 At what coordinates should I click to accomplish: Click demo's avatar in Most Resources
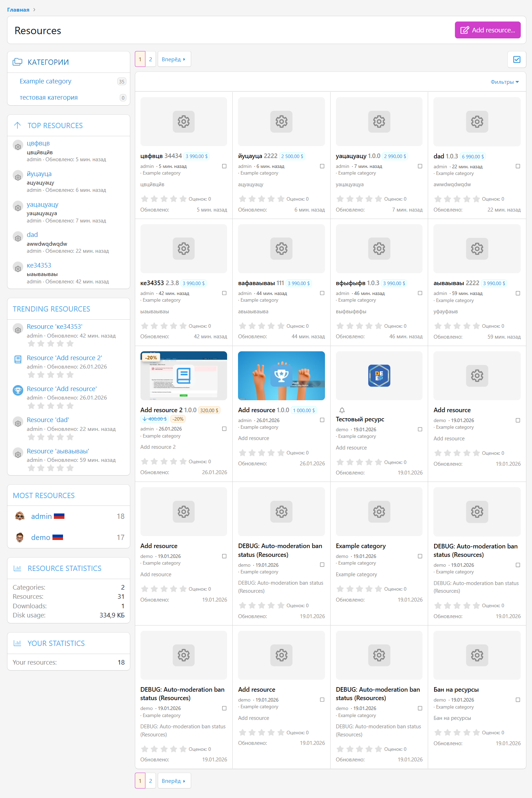(x=20, y=537)
